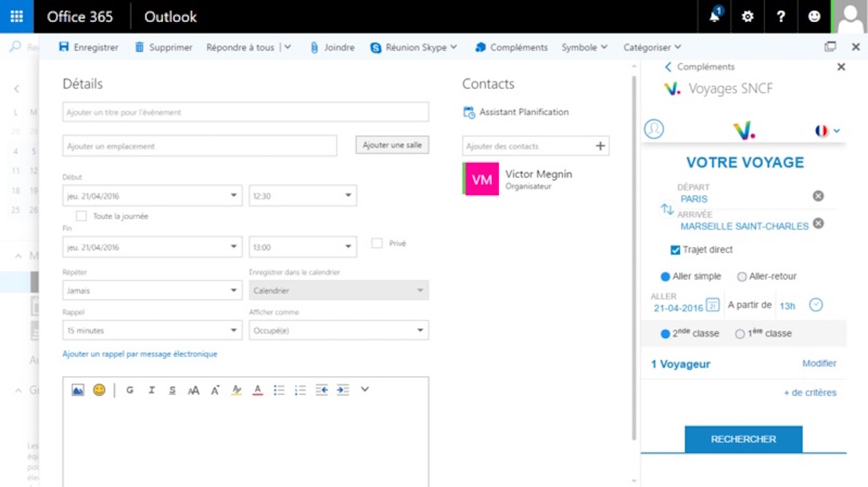Screen dimensions: 868x487
Task: Open Assistant Planification
Action: tap(516, 112)
